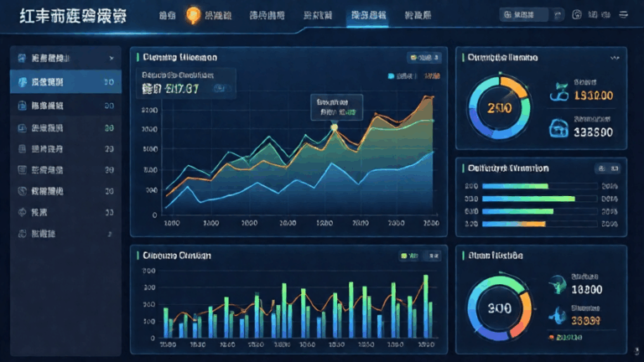Click the icon of the highlighted sidebar item
This screenshot has height=362, width=644.
click(x=22, y=82)
